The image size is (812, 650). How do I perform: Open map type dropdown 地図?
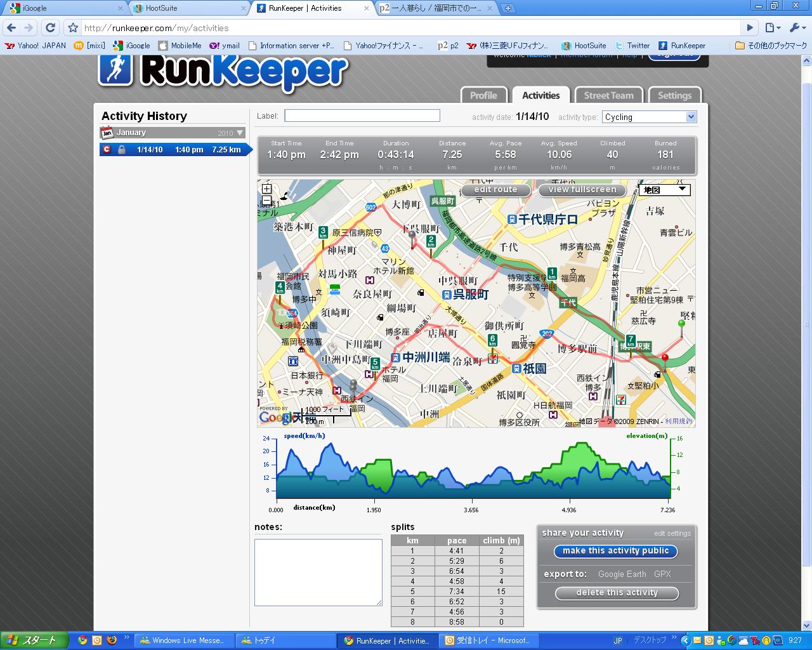click(x=665, y=189)
